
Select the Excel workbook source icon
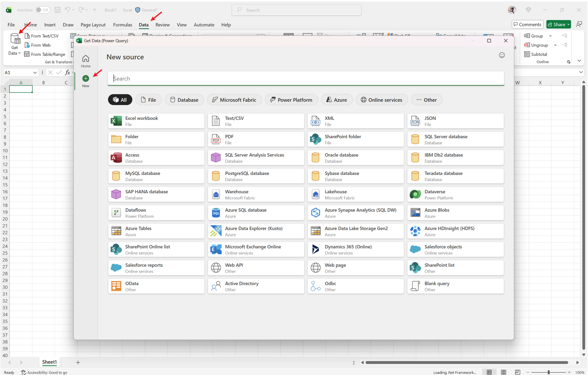(x=116, y=121)
